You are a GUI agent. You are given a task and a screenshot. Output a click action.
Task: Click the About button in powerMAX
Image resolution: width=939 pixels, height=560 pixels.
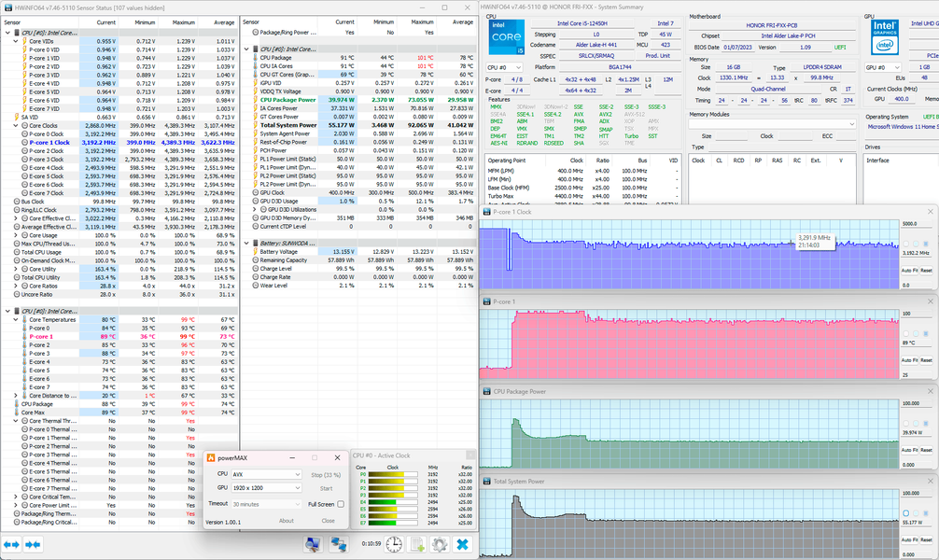click(287, 521)
